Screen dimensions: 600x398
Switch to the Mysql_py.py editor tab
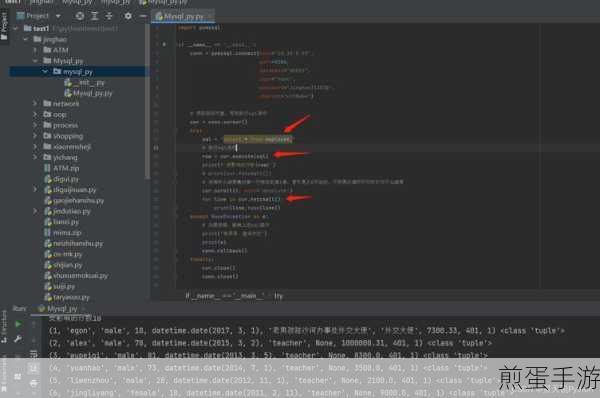[183, 16]
